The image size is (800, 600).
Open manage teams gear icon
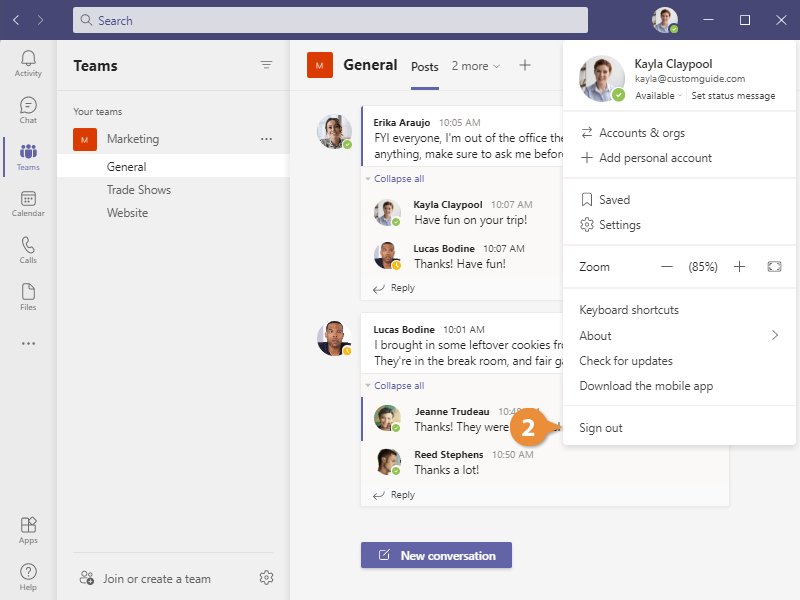pos(266,578)
